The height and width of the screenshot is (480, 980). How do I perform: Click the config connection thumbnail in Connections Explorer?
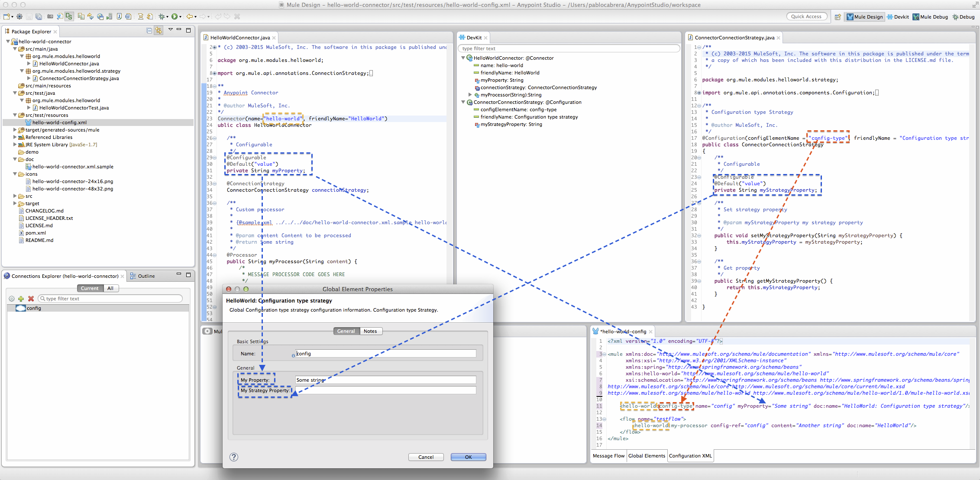(20, 308)
